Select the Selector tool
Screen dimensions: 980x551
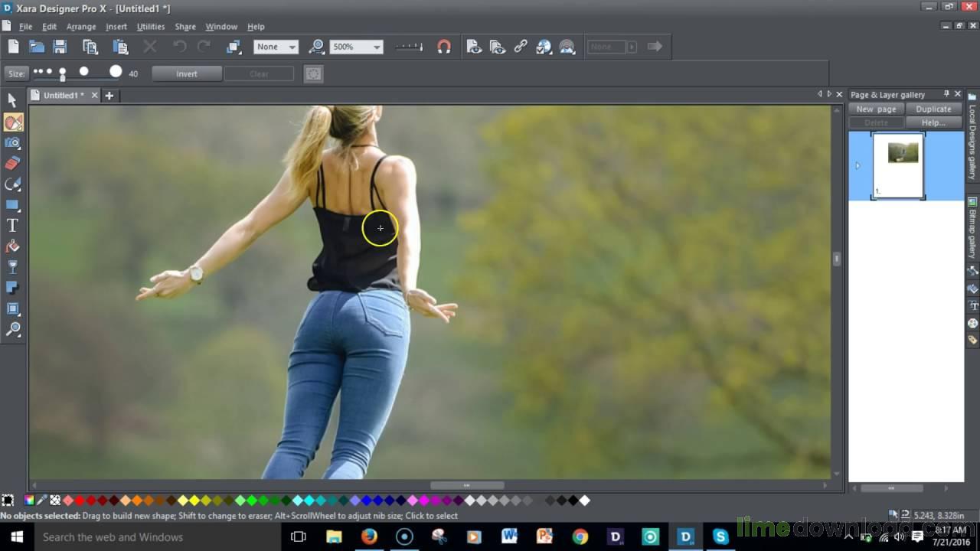(x=12, y=100)
